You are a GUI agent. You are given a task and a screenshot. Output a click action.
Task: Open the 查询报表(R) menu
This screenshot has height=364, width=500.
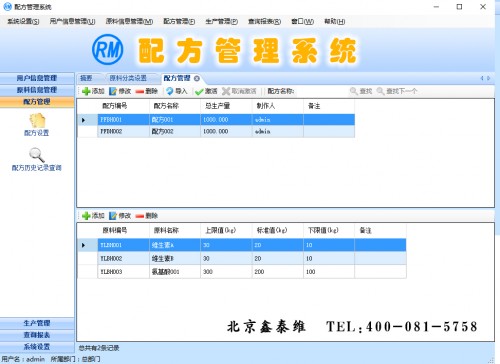264,22
